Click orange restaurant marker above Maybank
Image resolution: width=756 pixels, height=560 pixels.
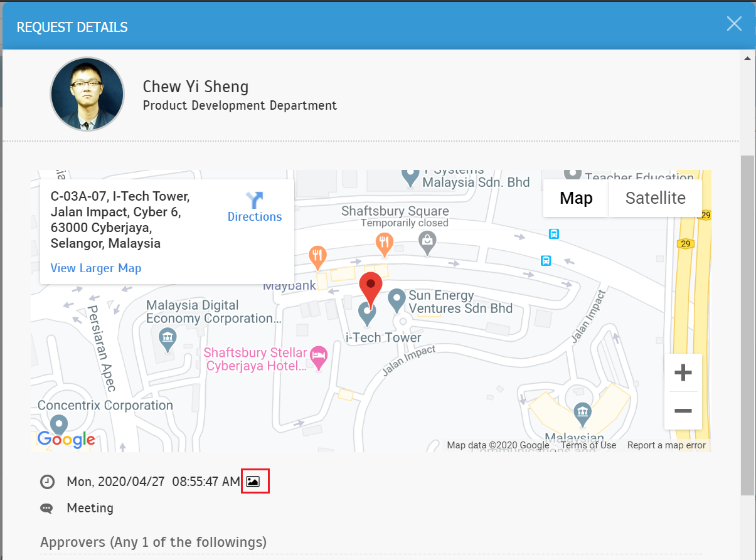pyautogui.click(x=319, y=257)
